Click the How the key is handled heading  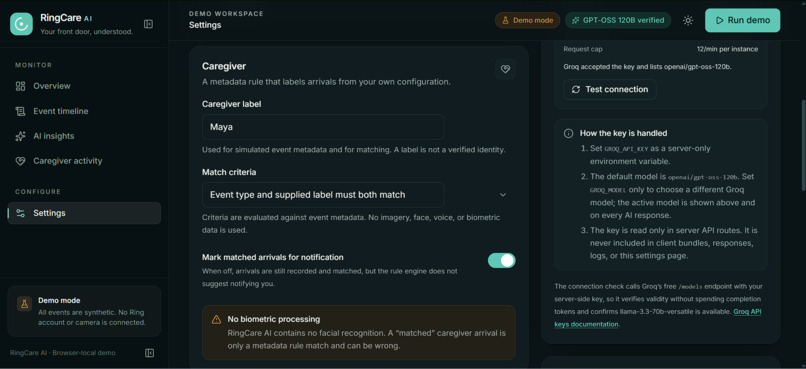(624, 133)
